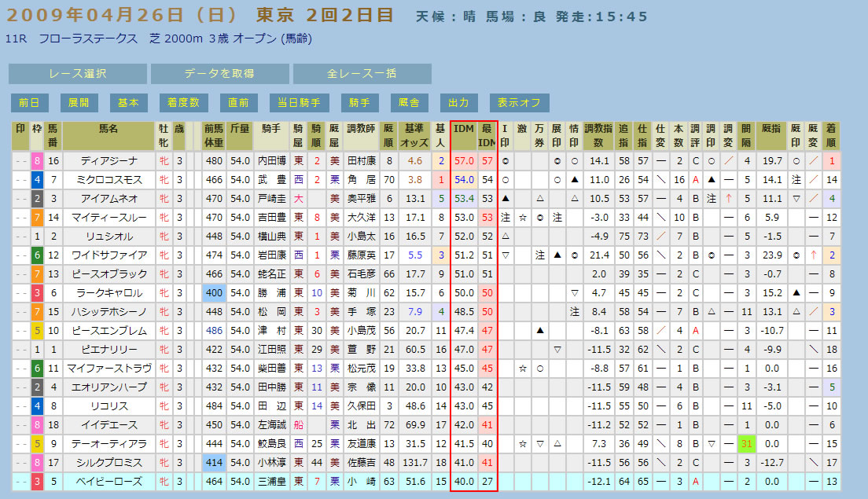
Task: Select horse name イイデエース
Action: click(109, 425)
